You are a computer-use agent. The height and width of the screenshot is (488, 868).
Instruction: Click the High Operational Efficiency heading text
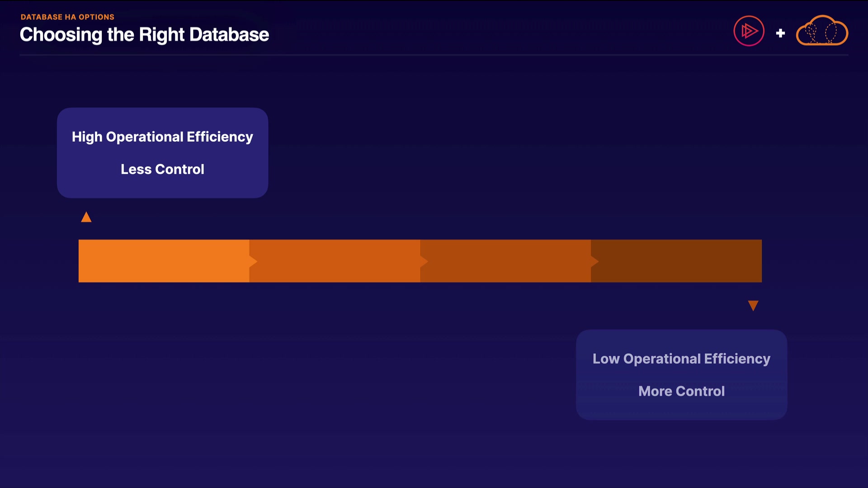(x=162, y=136)
